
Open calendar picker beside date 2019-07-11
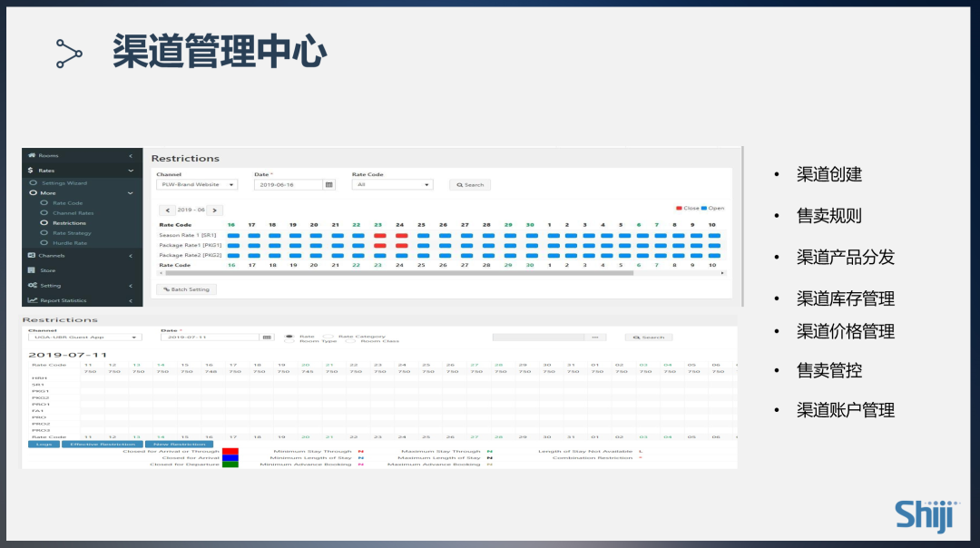267,338
